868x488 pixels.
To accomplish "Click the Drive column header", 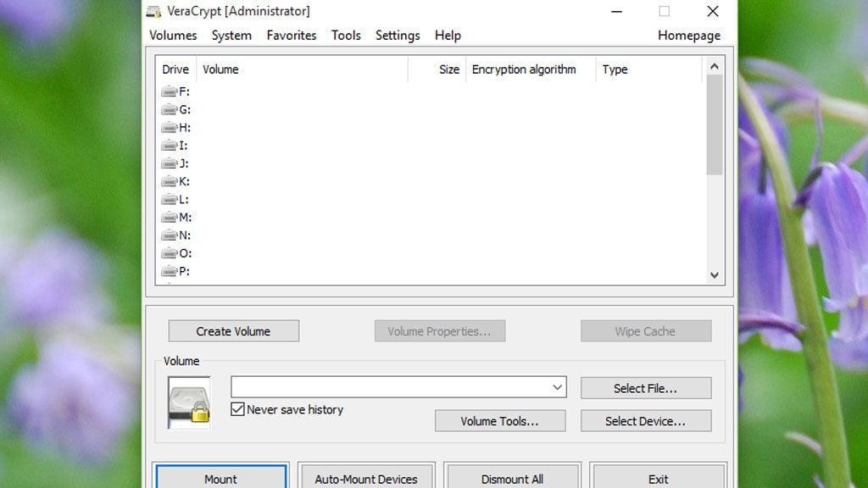I will (175, 69).
